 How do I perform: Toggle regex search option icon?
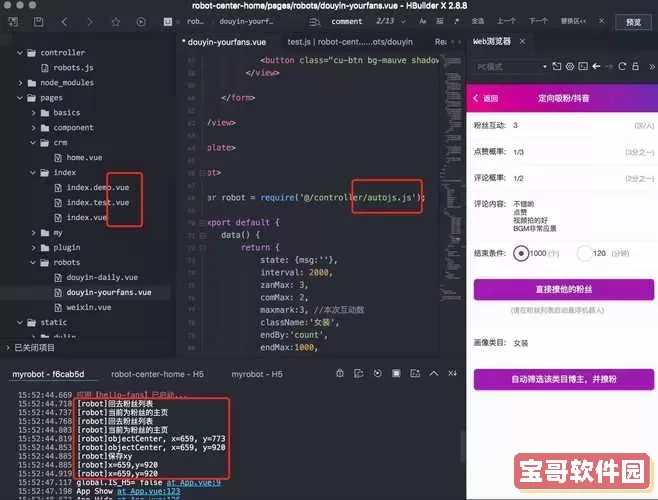coord(457,21)
